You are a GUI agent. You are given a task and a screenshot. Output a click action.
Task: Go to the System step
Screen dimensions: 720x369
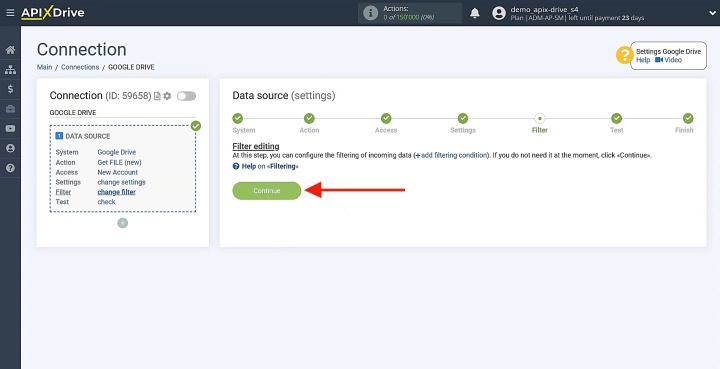[x=237, y=118]
